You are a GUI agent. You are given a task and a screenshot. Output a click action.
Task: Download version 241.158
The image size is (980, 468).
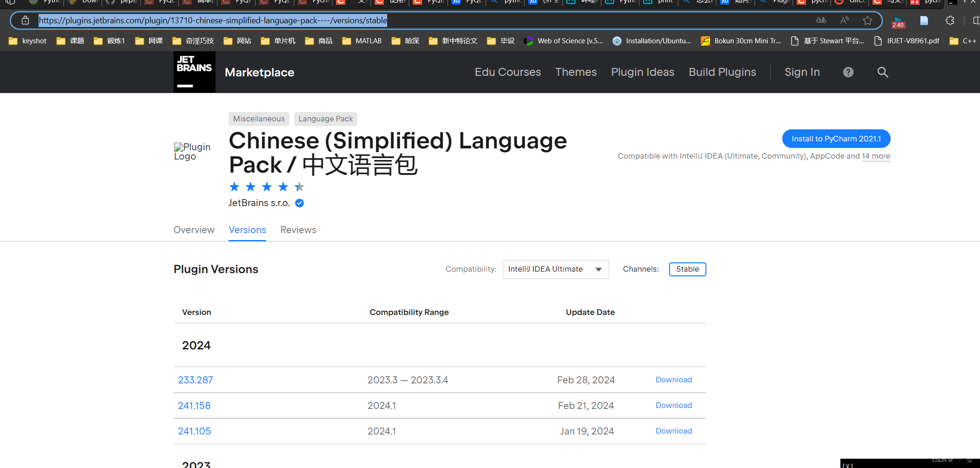coord(674,405)
